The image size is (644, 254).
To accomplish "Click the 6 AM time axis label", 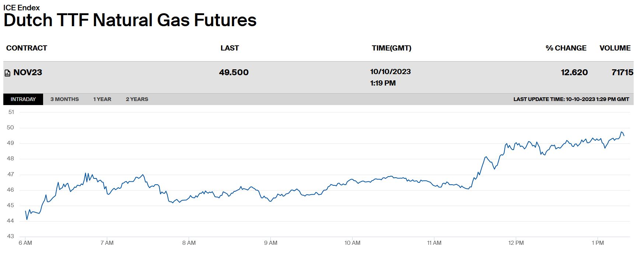I will 25,243.
